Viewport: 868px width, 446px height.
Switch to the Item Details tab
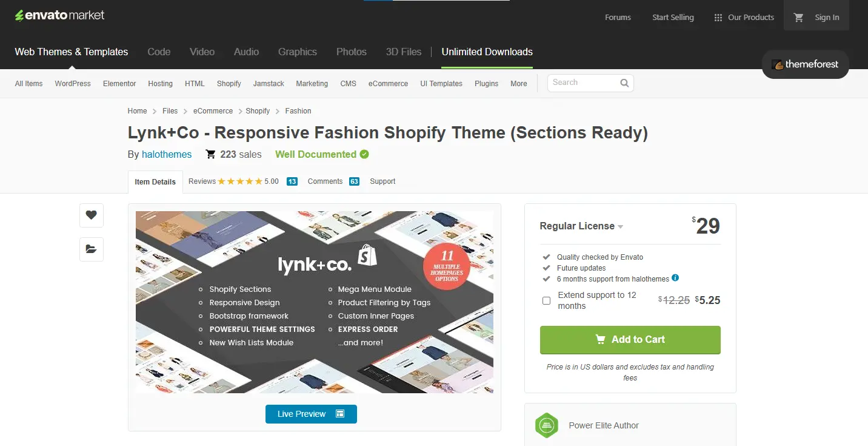coord(155,181)
